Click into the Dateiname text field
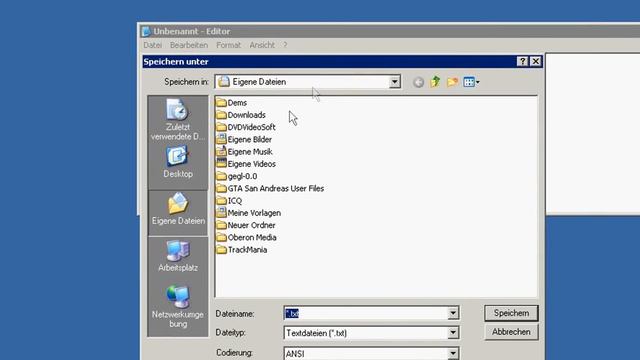 pyautogui.click(x=366, y=313)
